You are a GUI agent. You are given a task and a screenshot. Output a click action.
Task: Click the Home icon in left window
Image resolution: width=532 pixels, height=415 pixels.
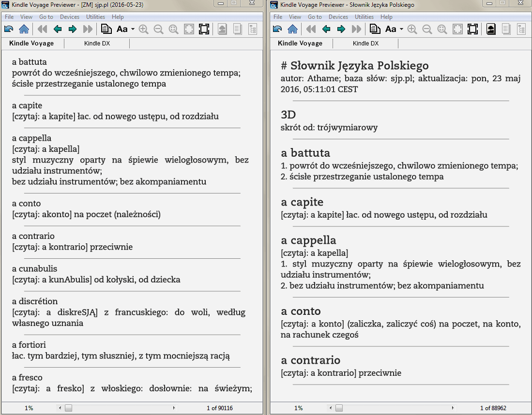click(24, 29)
